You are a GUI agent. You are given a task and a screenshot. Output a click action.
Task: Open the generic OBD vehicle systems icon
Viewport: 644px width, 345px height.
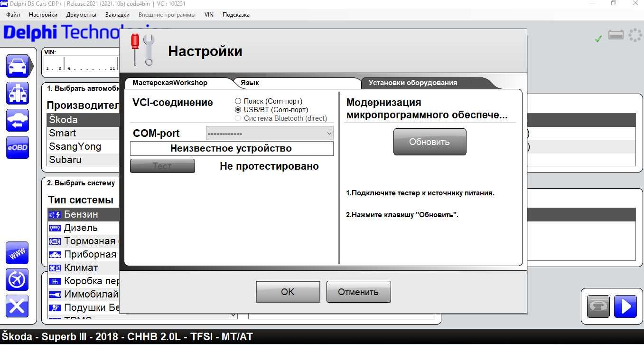[x=18, y=93]
